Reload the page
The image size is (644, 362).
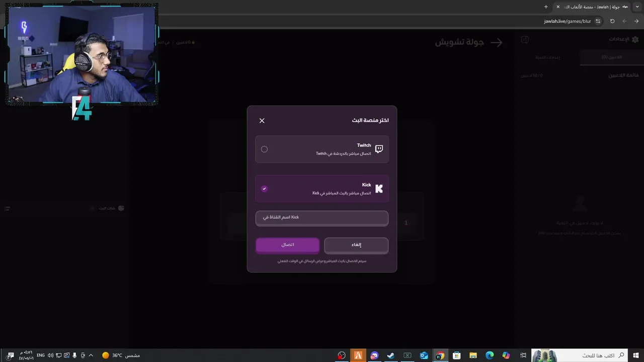612,21
